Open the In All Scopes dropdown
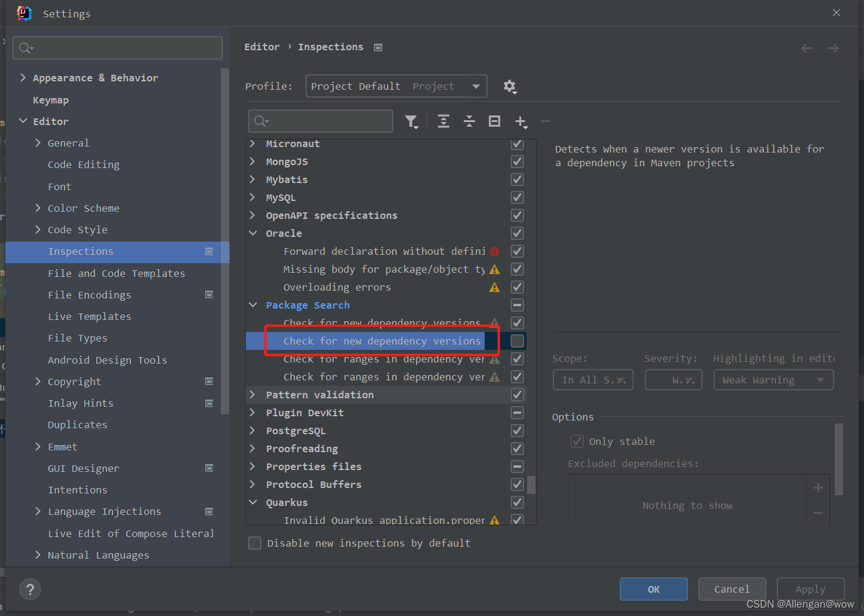Image resolution: width=864 pixels, height=616 pixels. (x=593, y=380)
